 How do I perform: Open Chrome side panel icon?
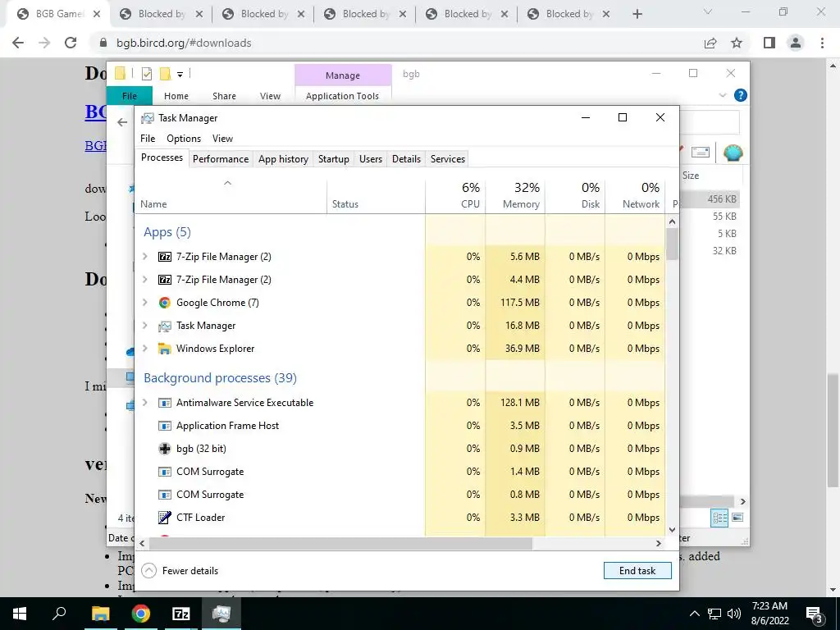[769, 43]
